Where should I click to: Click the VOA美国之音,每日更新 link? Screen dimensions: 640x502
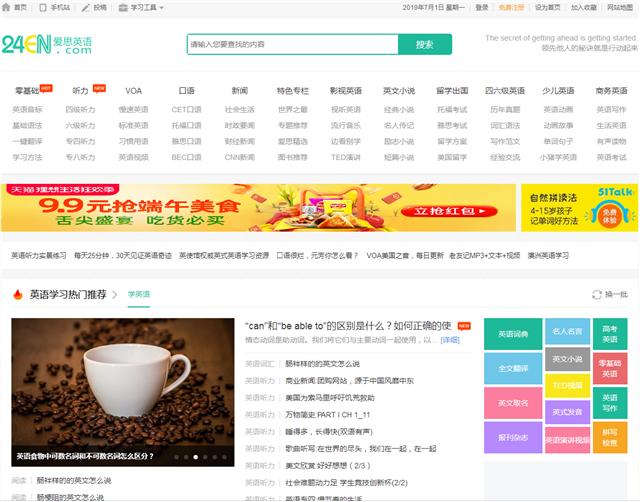pos(405,255)
